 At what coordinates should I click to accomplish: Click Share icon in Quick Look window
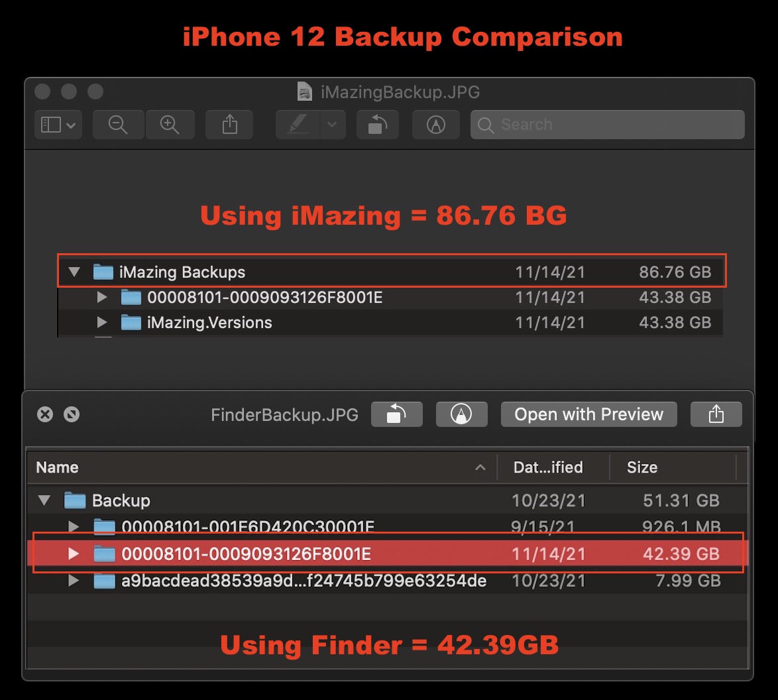[x=716, y=414]
